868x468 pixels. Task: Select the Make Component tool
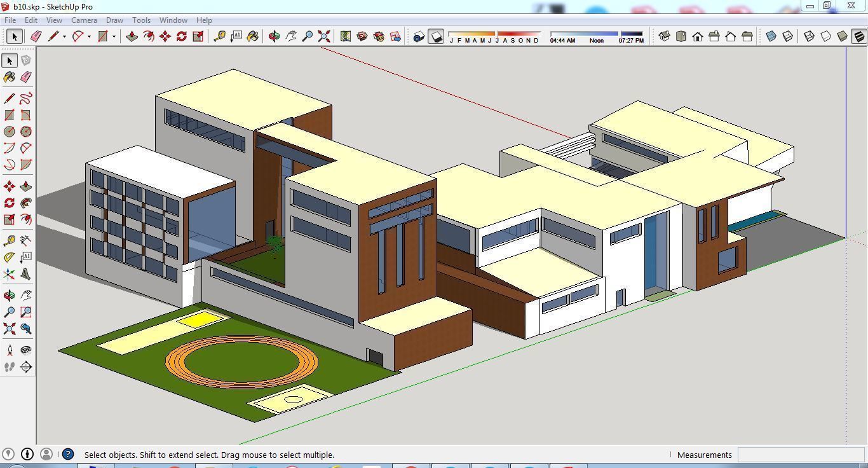pos(26,60)
